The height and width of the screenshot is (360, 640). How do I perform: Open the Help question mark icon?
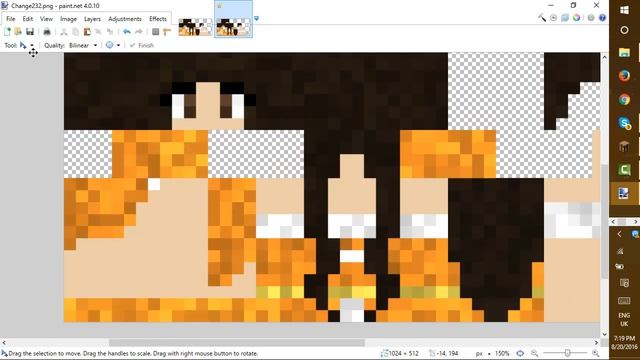point(602,18)
